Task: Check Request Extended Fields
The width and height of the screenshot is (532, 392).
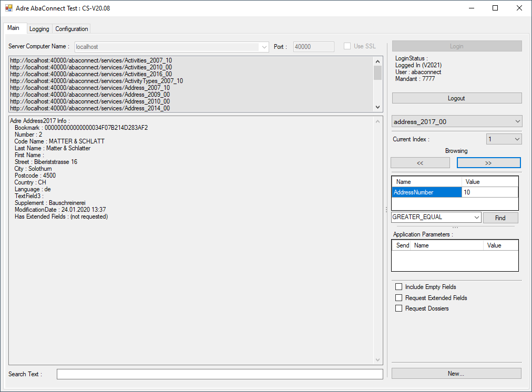Action: click(398, 298)
